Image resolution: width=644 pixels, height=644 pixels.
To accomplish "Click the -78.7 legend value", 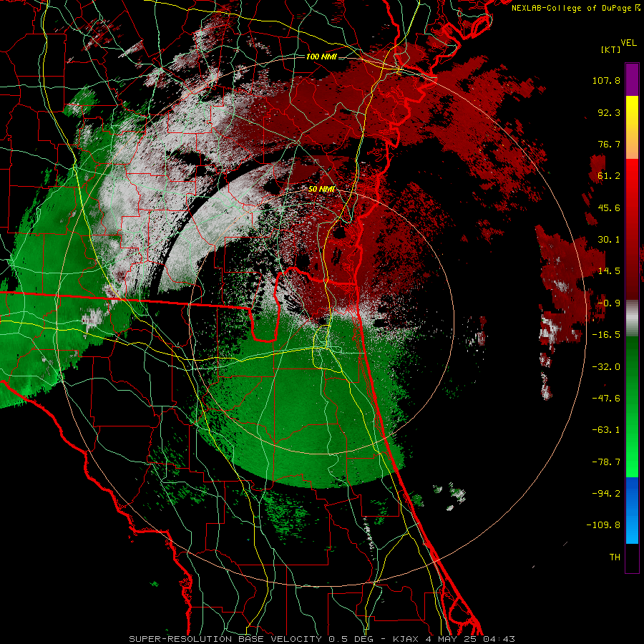I will [x=606, y=462].
